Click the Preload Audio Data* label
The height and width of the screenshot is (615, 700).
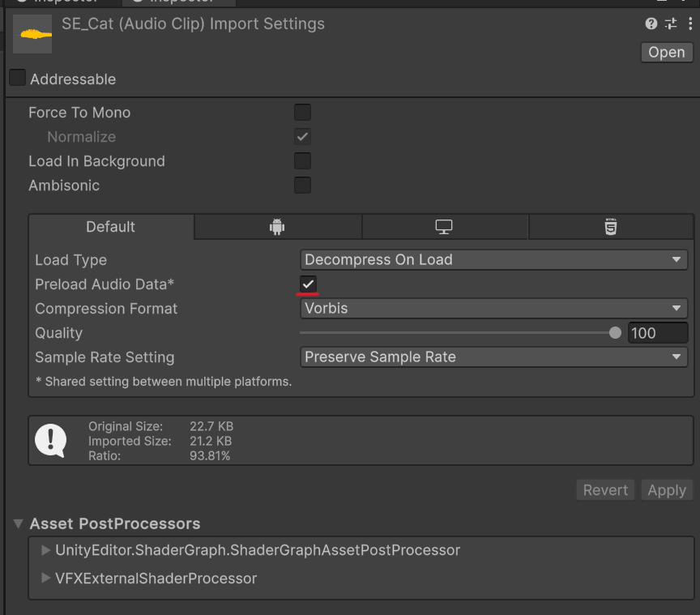[x=105, y=284]
